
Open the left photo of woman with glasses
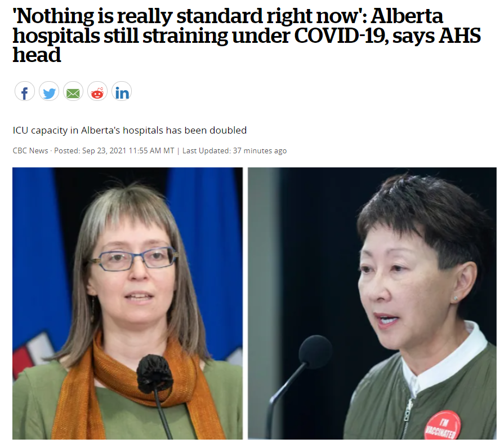(x=128, y=303)
